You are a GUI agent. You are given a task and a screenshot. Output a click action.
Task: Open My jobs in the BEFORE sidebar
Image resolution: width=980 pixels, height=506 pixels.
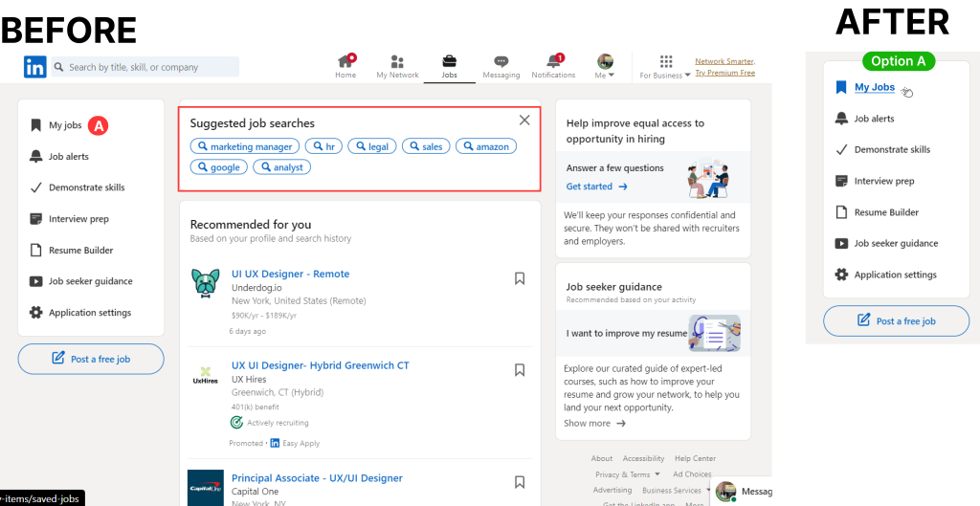[x=65, y=125]
